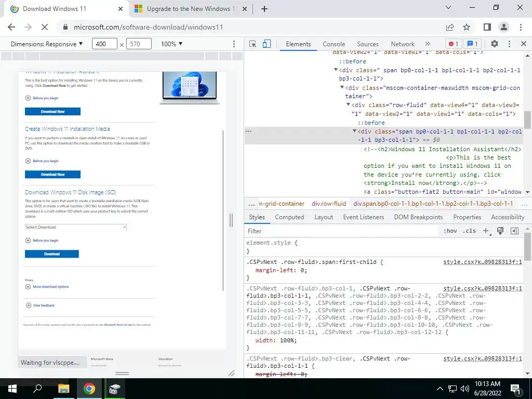This screenshot has width=532, height=399.
Task: Close the Upgrade to the New Windows tab
Action: click(245, 9)
